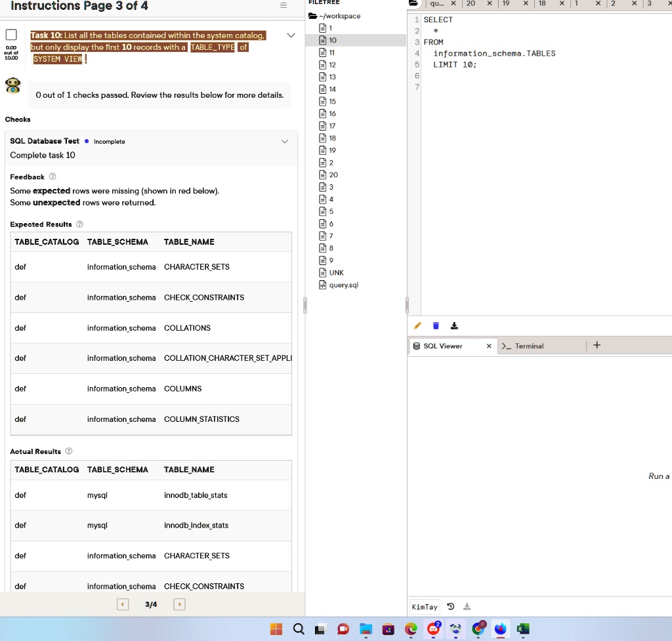672x641 pixels.
Task: Toggle the task completion checkbox for Task 10
Action: pyautogui.click(x=10, y=34)
